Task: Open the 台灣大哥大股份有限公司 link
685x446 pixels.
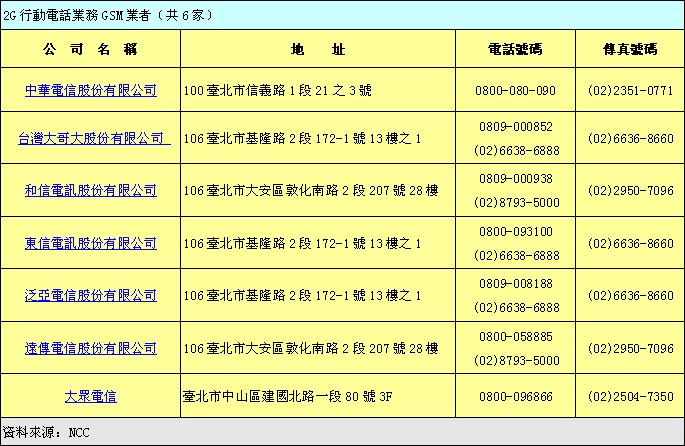Action: [x=94, y=138]
